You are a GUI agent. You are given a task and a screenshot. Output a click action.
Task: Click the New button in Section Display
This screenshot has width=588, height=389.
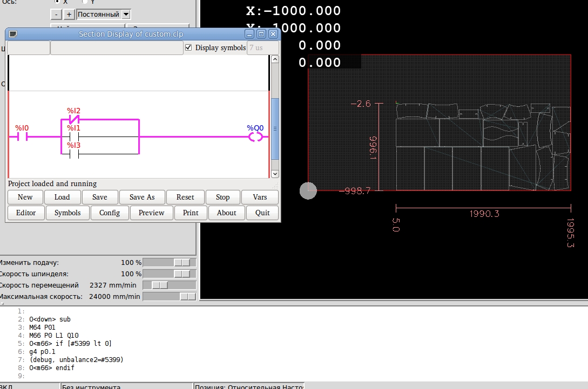(x=25, y=197)
